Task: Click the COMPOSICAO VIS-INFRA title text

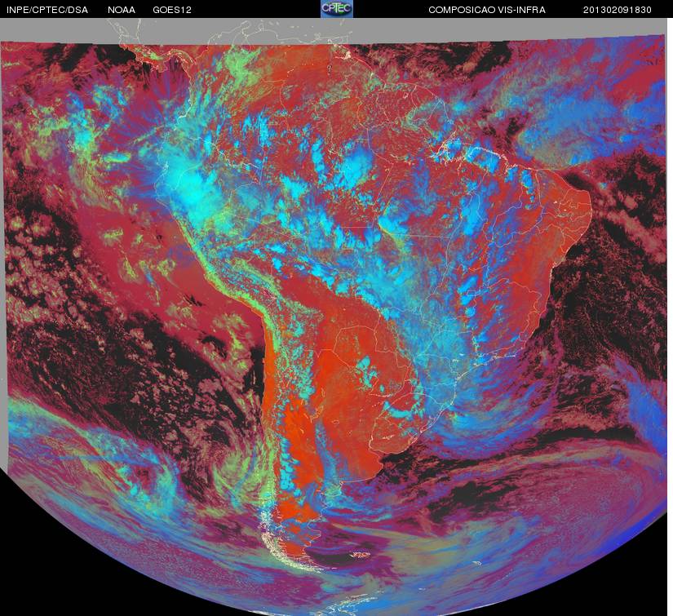Action: point(487,10)
